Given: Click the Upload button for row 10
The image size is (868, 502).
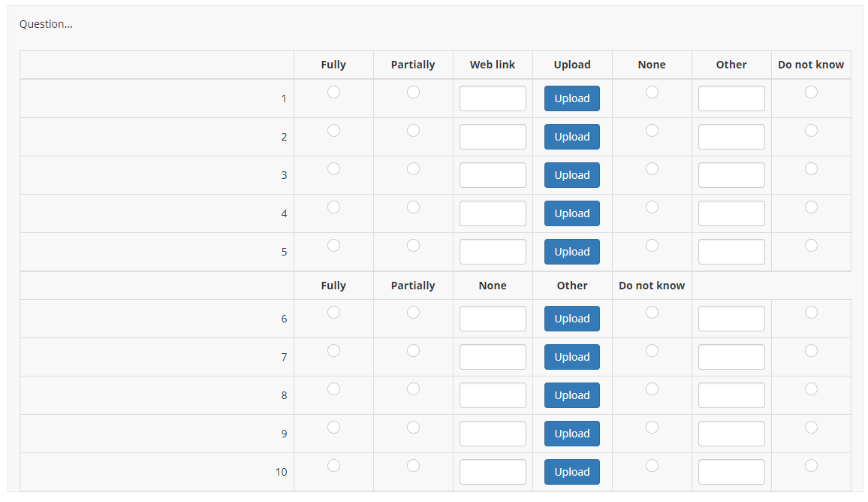Looking at the screenshot, I should (x=572, y=472).
